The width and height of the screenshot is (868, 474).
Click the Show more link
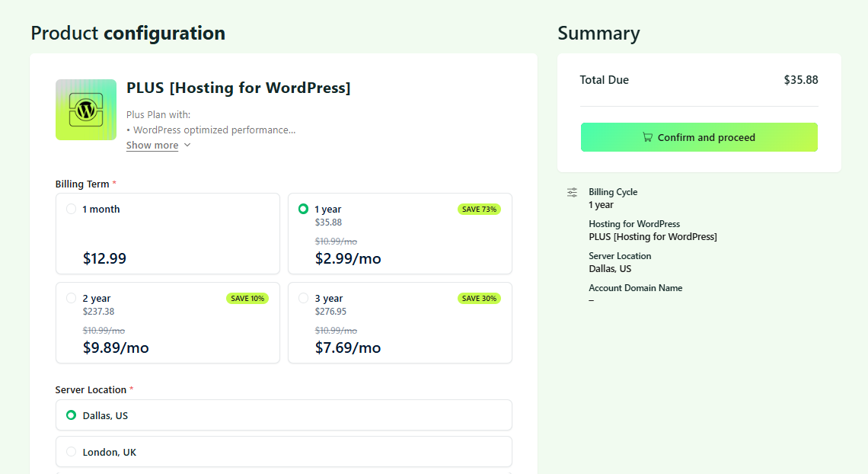coord(152,145)
